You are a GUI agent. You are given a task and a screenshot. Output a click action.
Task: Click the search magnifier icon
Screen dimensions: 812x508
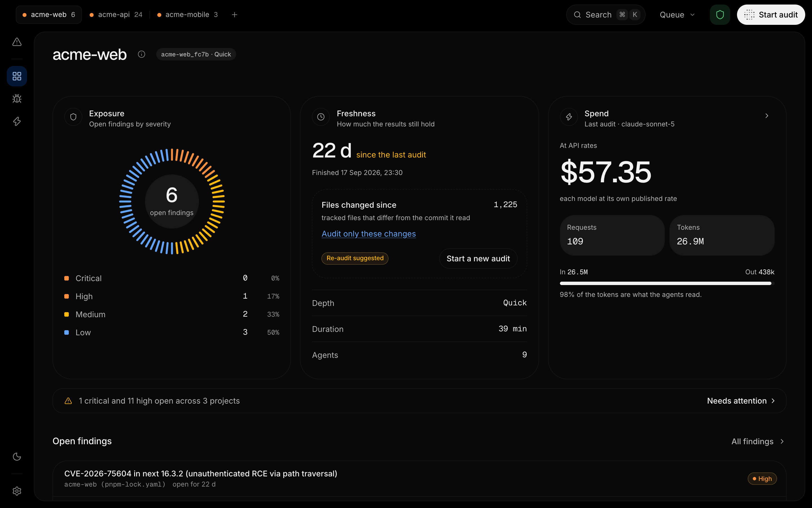[577, 15]
